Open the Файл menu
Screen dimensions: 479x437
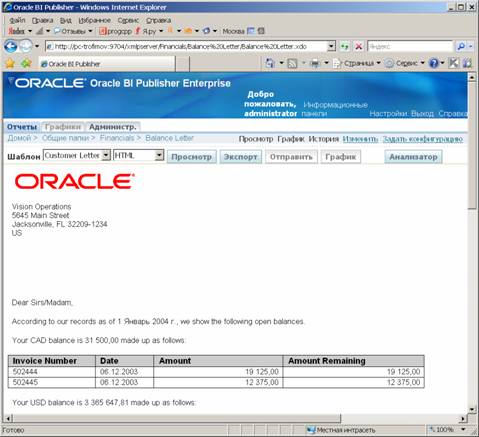click(x=17, y=20)
